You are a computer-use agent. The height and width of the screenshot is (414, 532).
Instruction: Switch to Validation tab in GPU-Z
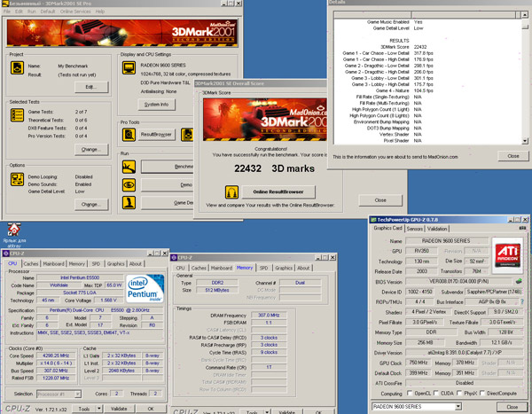[437, 229]
